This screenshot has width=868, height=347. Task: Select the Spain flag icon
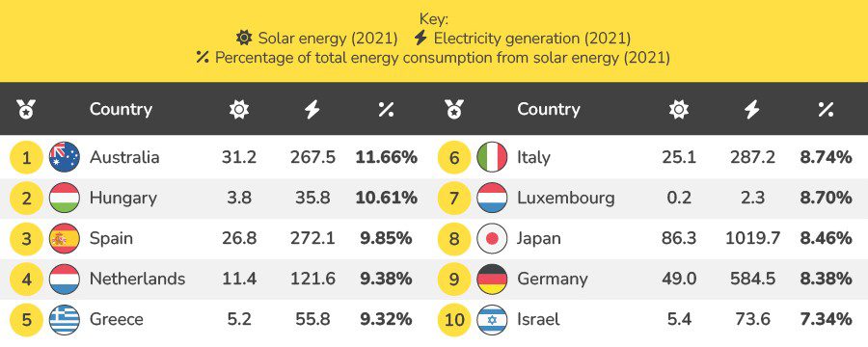pos(65,238)
